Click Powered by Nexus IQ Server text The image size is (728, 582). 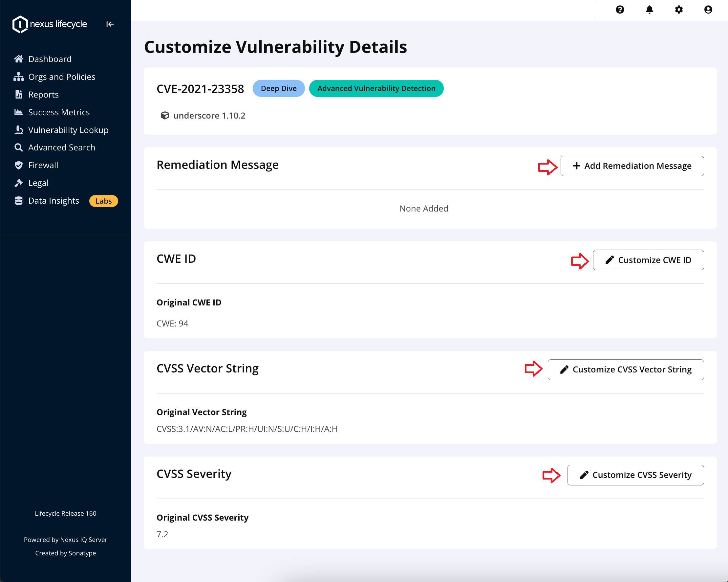[66, 539]
